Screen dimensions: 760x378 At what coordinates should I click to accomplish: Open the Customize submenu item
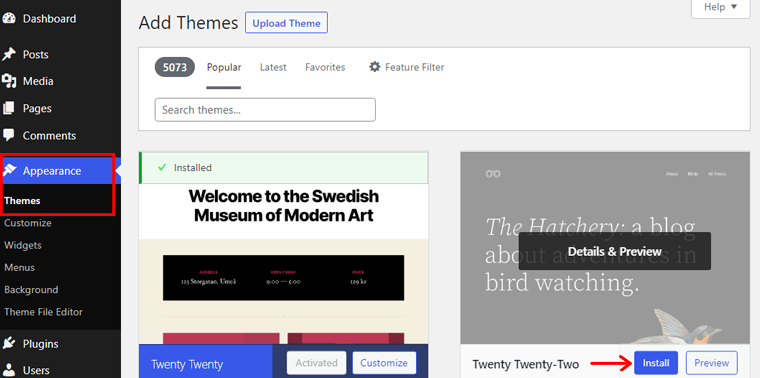(28, 223)
